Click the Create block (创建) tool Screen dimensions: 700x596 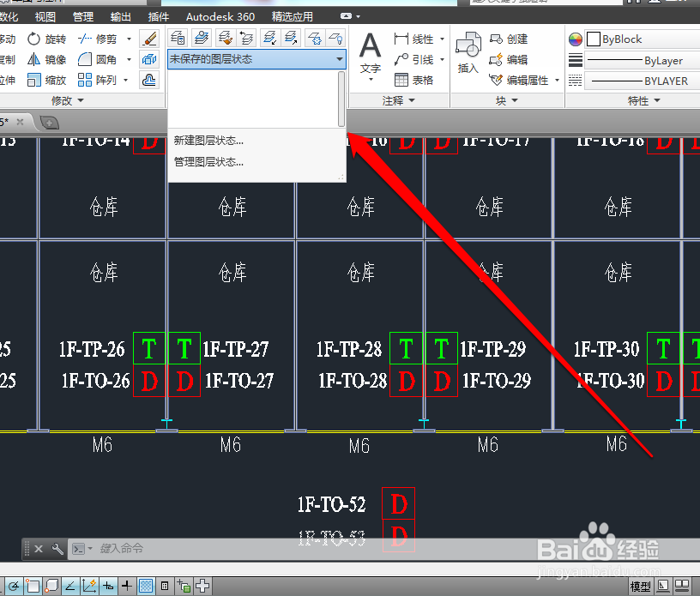pos(509,39)
